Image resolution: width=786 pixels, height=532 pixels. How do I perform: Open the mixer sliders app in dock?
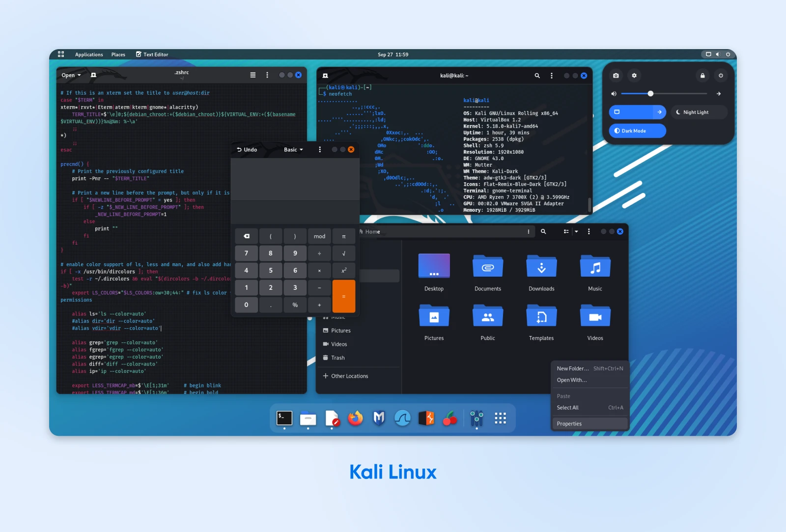[477, 418]
